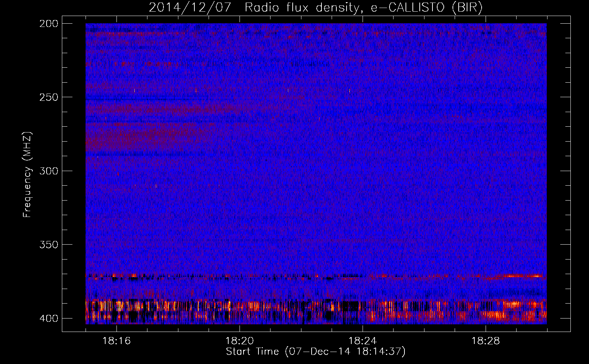Select the 200 frequency tick label
This screenshot has width=589, height=364.
coord(48,24)
